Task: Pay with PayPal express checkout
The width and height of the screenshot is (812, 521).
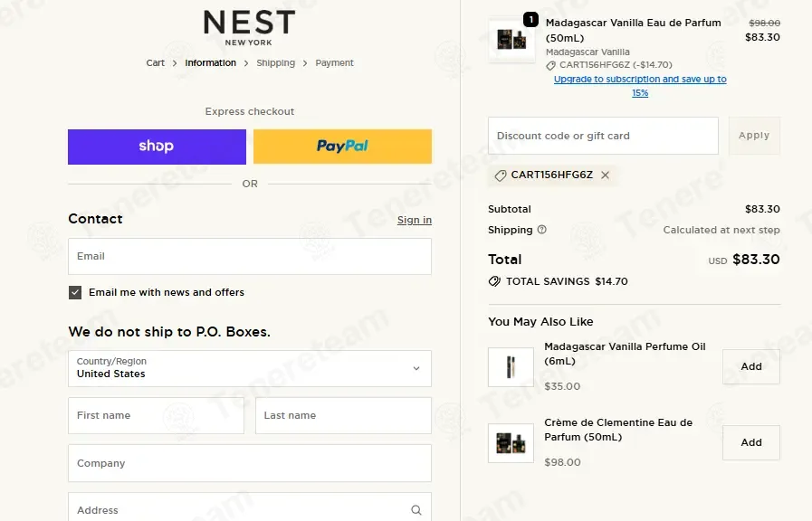Action: pyautogui.click(x=342, y=147)
